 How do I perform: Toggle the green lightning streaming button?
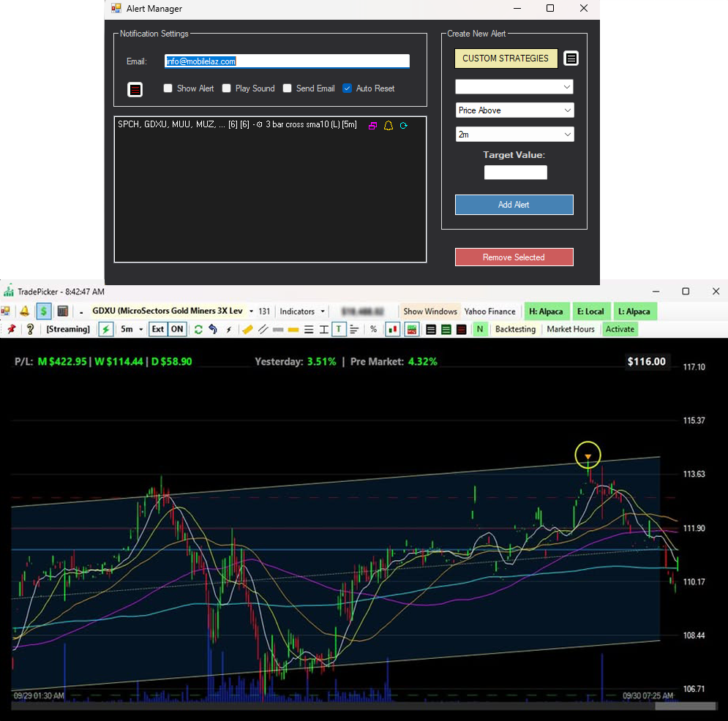pyautogui.click(x=106, y=329)
